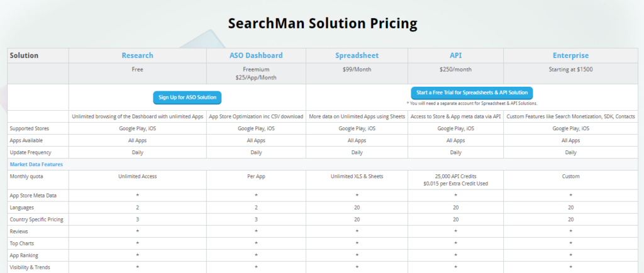
Task: Open the ASO Dashboard solution link
Action: (256, 55)
